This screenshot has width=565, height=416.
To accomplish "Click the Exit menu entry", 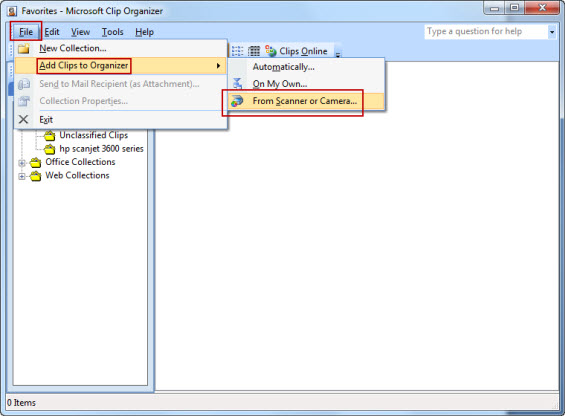I will 121,119.
